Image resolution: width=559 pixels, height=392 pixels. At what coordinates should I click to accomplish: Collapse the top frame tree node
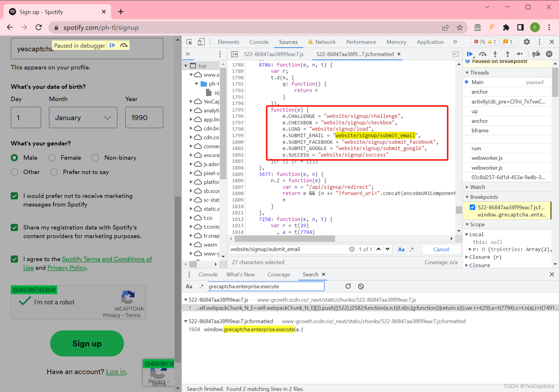pos(186,65)
